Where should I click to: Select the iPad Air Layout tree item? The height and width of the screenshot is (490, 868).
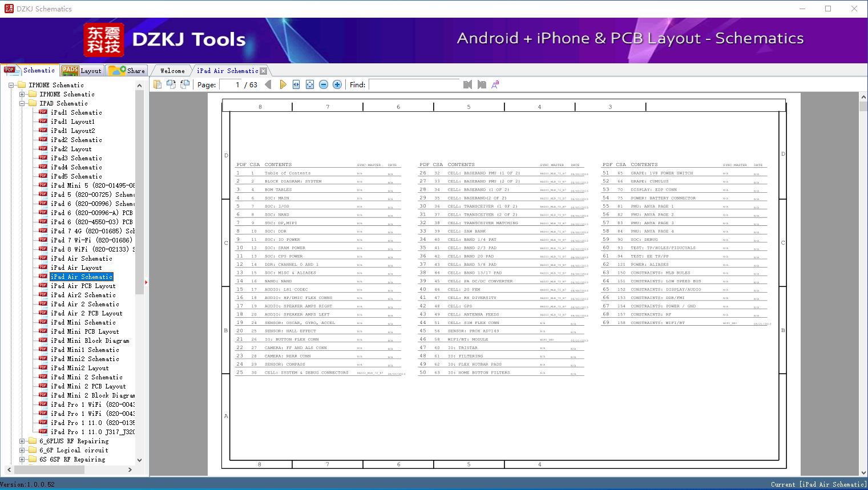pyautogui.click(x=76, y=268)
